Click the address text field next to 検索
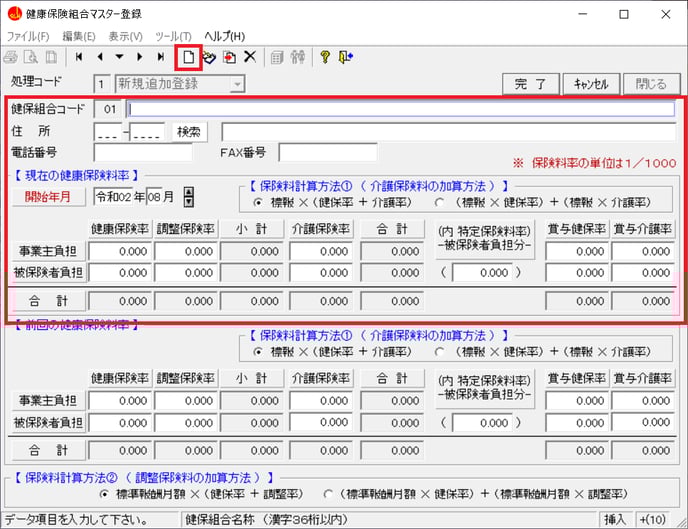Image resolution: width=688 pixels, height=529 pixels. point(448,132)
